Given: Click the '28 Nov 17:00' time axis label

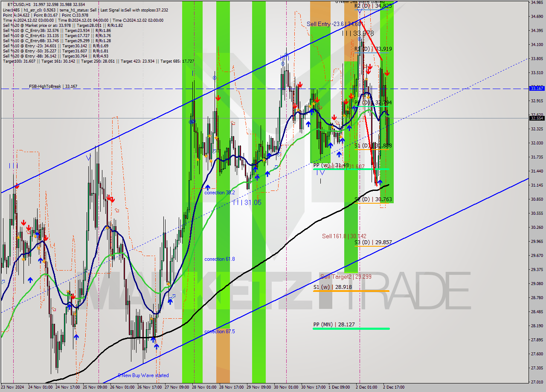Looking at the screenshot, I should [x=232, y=387].
